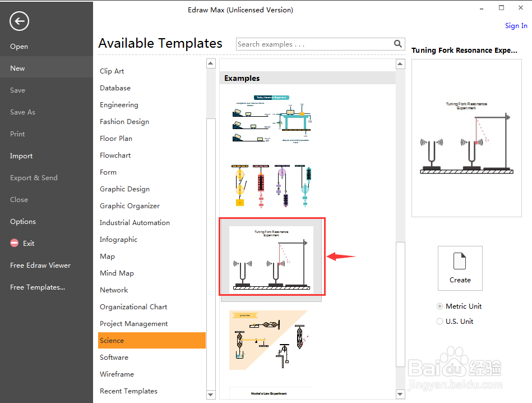Click the large Tuning Fork preview image
This screenshot has height=403, width=532.
coord(466,138)
